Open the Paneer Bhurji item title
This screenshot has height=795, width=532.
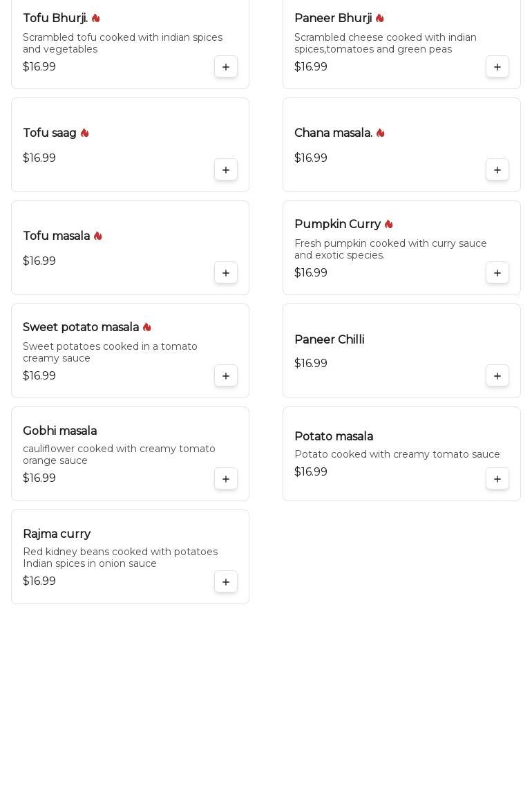[333, 19]
